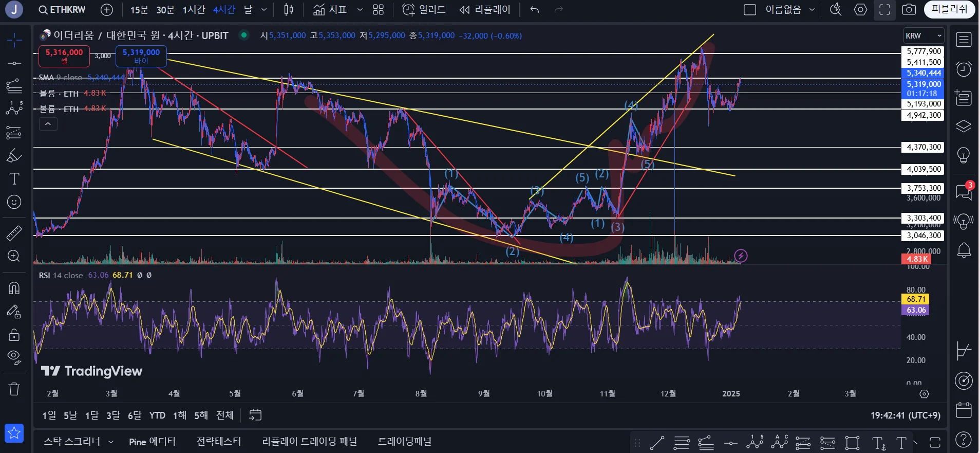Collapse the indicator legend chevron
The width and height of the screenshot is (980, 453).
48,124
